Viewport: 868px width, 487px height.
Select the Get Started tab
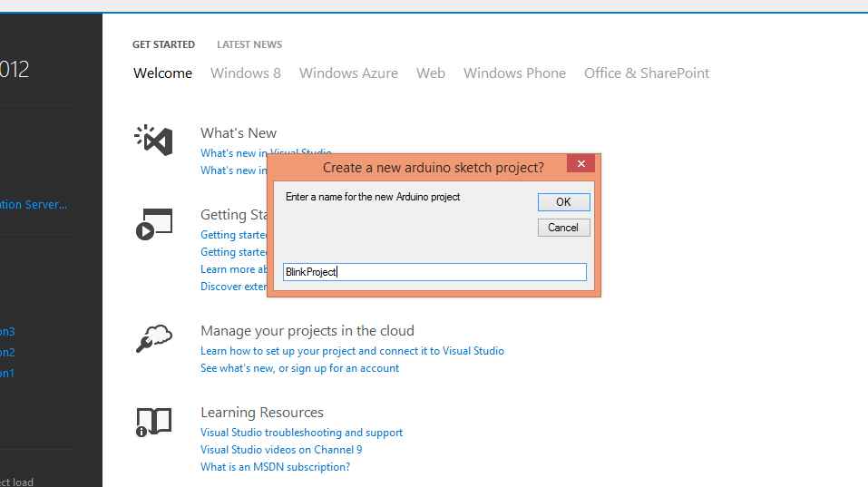tap(163, 44)
